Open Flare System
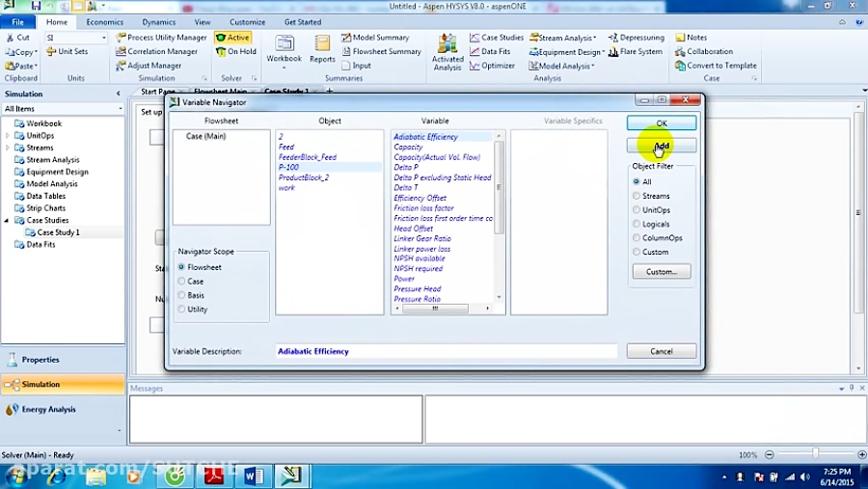 635,51
